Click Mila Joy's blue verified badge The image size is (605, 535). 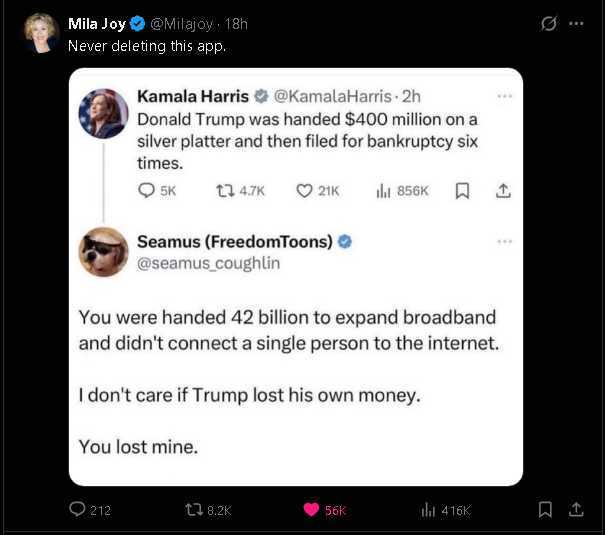coord(138,24)
